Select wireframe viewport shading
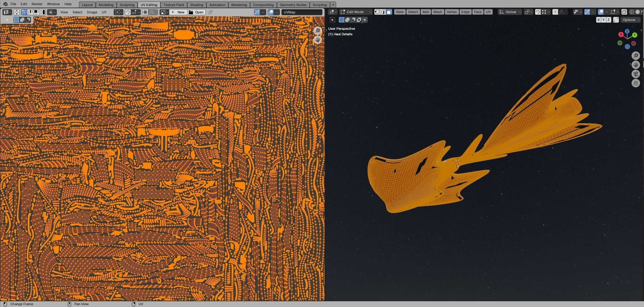The image size is (644, 307). tap(632, 12)
